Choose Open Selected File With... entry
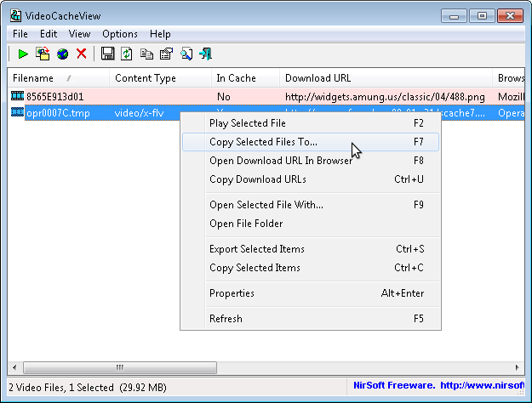Image resolution: width=532 pixels, height=403 pixels. (311, 205)
